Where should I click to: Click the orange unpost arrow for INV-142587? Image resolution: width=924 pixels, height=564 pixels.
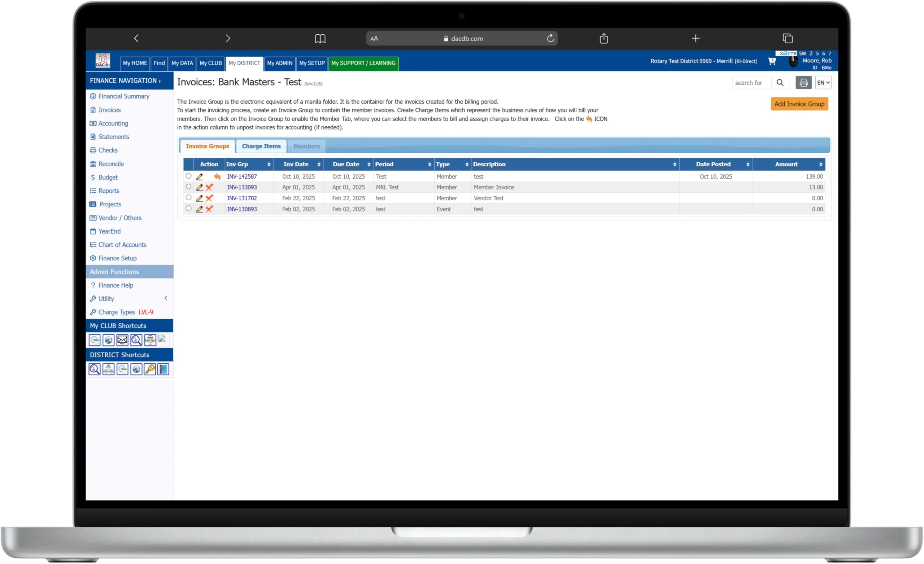coord(217,176)
